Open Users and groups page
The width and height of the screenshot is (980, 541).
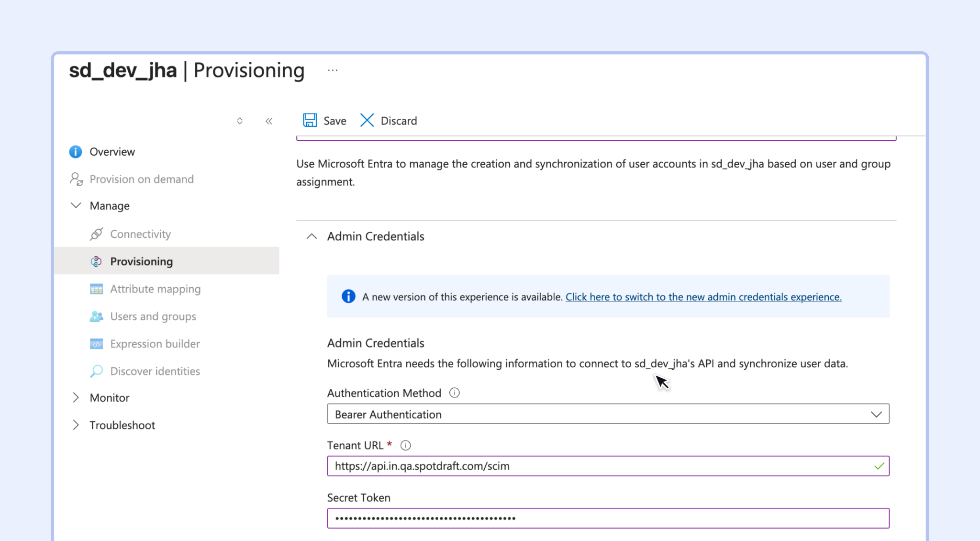[x=153, y=316]
